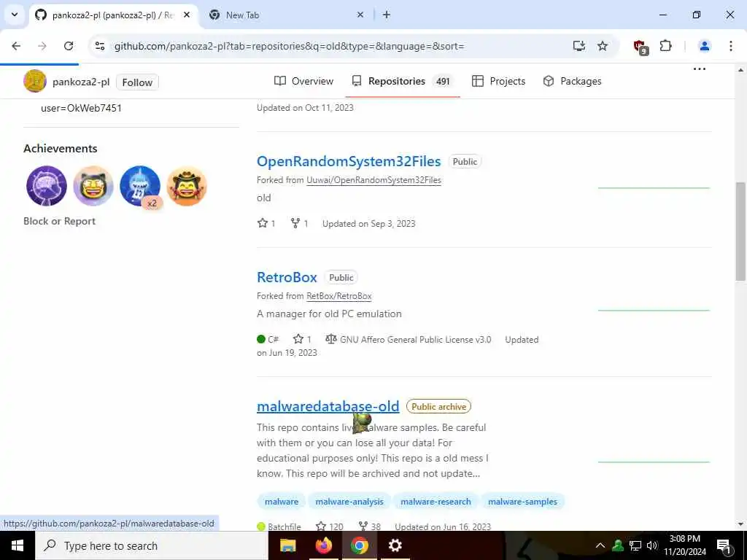Click the YOLO cowboy achievement badge
This screenshot has height=560, width=747.
pos(187,186)
